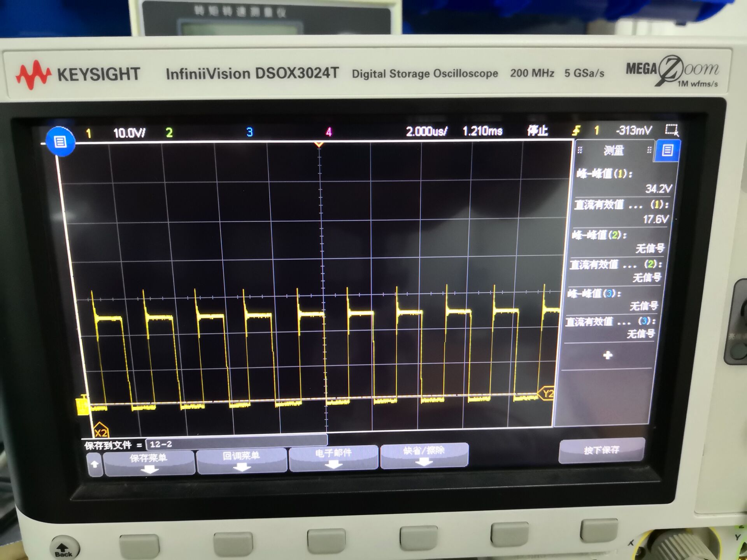Tap the zoom box icon at top-right

click(672, 130)
